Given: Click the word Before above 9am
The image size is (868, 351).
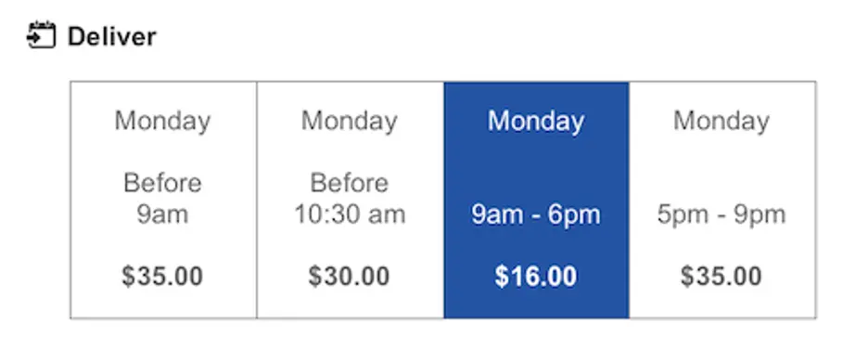Looking at the screenshot, I should click(163, 183).
